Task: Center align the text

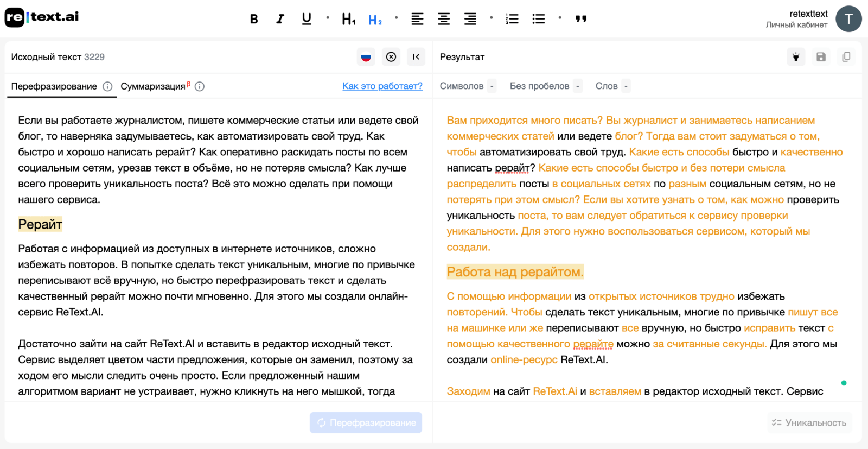Action: click(x=444, y=19)
